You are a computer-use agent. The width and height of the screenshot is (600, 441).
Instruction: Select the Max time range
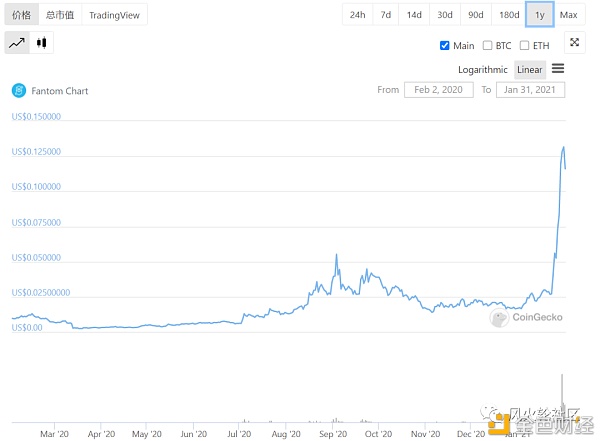569,15
